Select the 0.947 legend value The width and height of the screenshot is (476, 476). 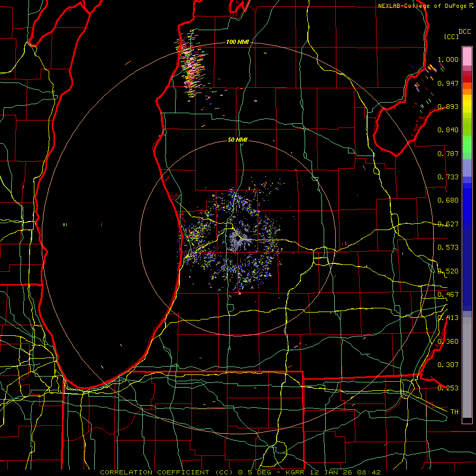448,83
